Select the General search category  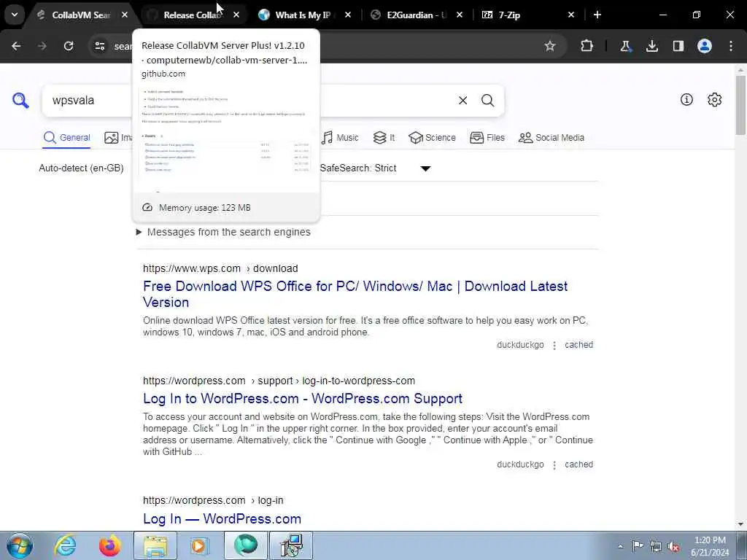click(x=66, y=138)
